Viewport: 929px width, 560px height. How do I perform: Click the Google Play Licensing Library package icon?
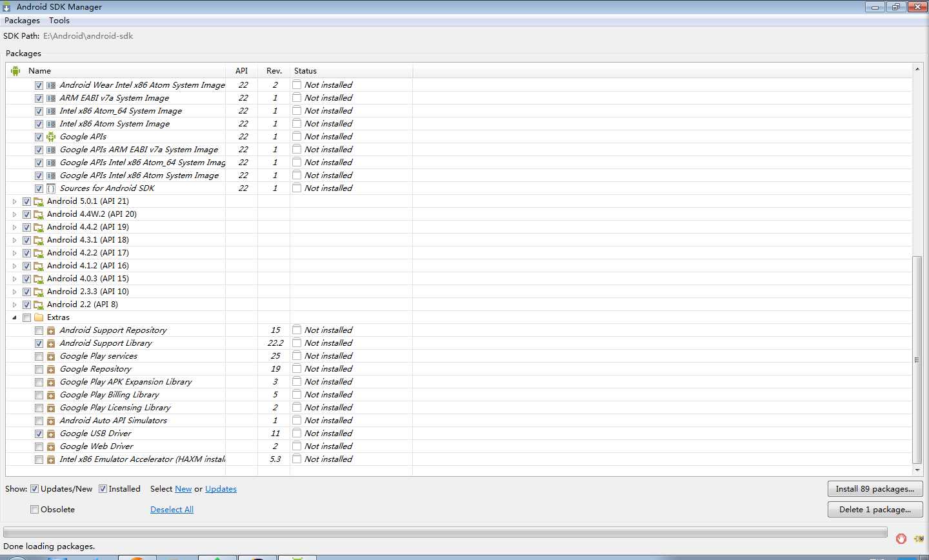[x=51, y=408]
